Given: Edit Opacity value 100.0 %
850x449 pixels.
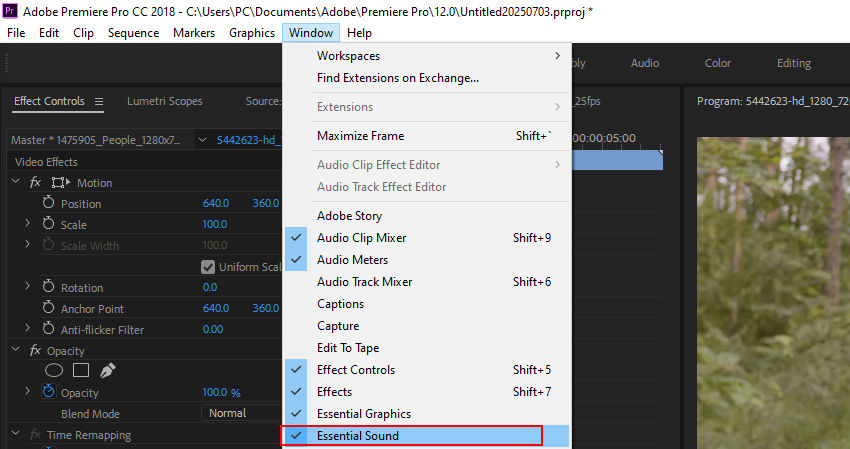Looking at the screenshot, I should (221, 392).
